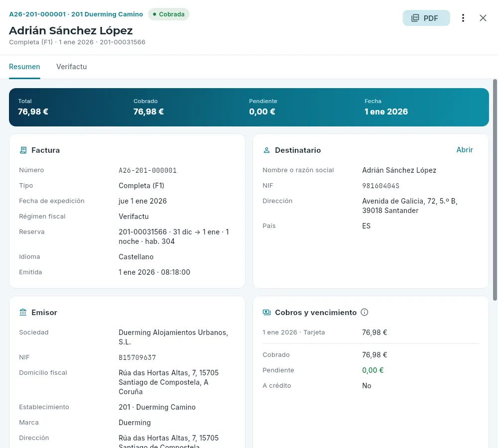
Task: Click the Cobrada status badge
Action: [x=169, y=14]
